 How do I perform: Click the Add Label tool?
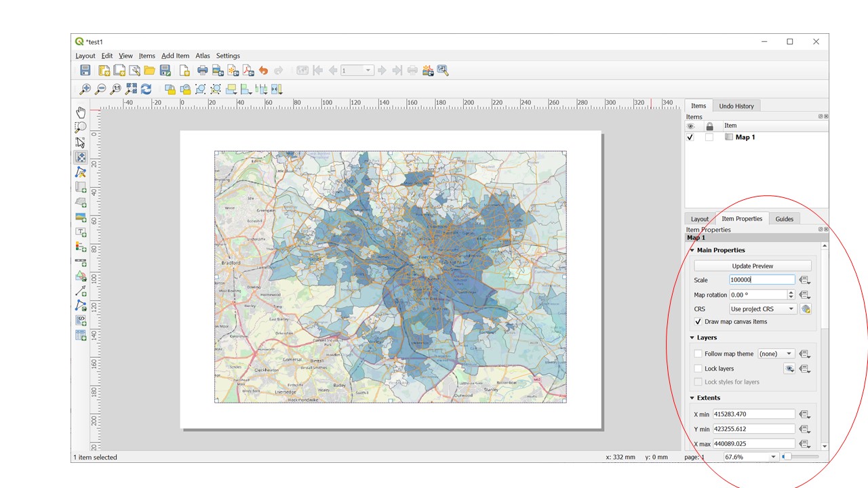(81, 232)
